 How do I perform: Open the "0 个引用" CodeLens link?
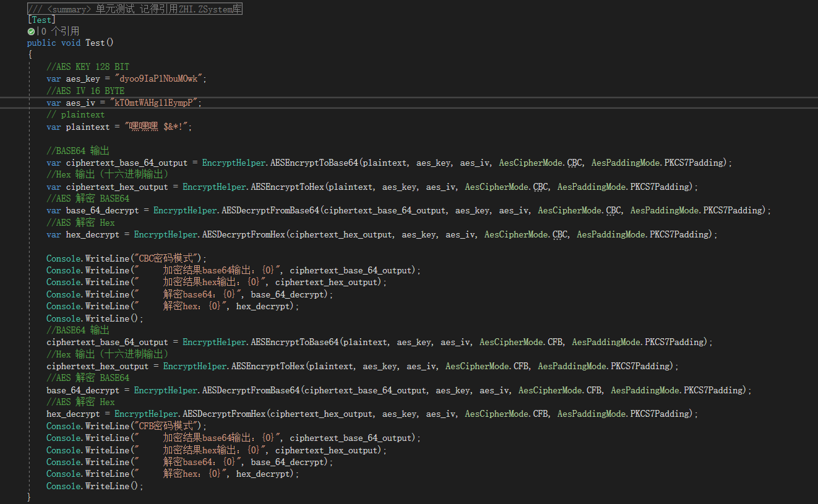coord(61,31)
